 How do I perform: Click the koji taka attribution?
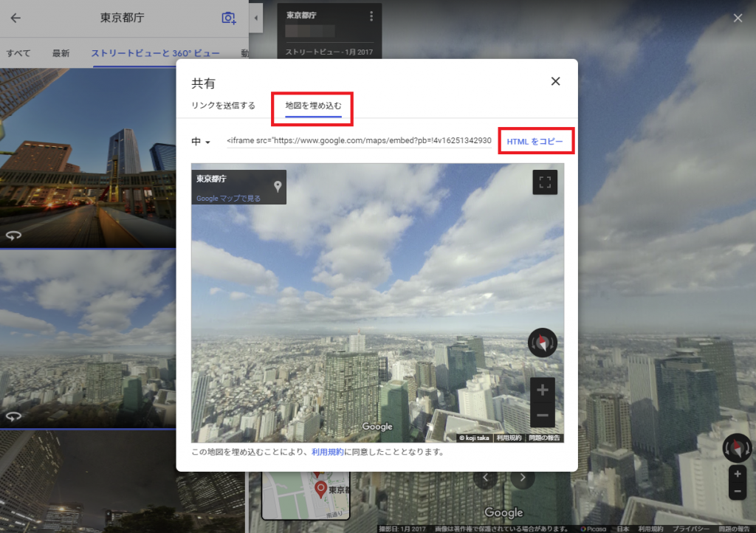[x=474, y=438]
